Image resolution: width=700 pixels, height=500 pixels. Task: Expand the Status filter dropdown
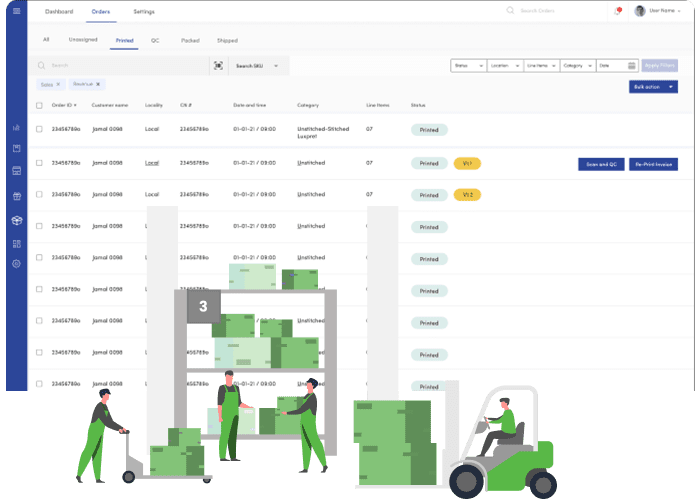(466, 65)
